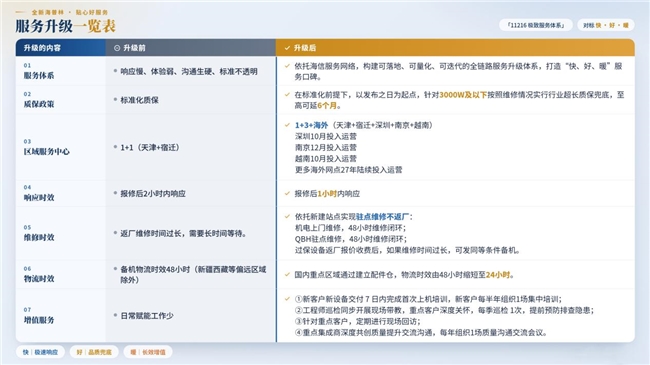Select the 02 质保政策 row label

tap(39, 100)
